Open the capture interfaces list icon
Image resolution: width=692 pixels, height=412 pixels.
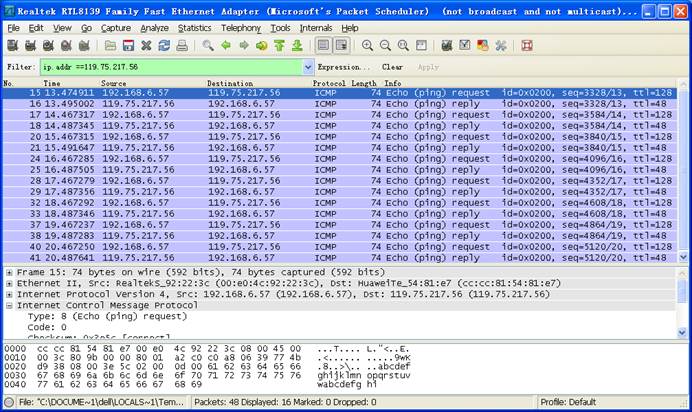[13, 45]
